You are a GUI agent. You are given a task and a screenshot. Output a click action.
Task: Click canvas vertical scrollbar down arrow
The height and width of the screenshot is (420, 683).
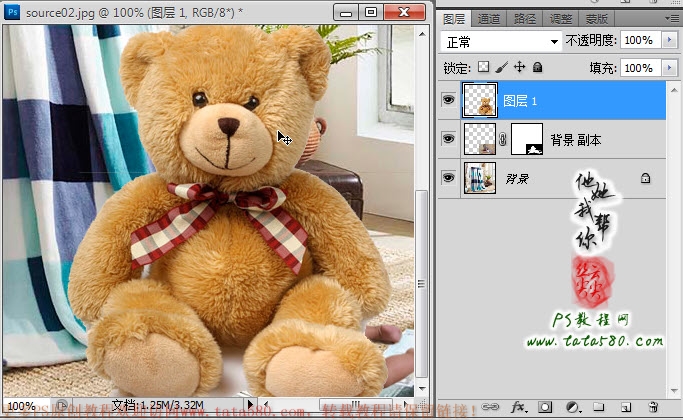(422, 388)
